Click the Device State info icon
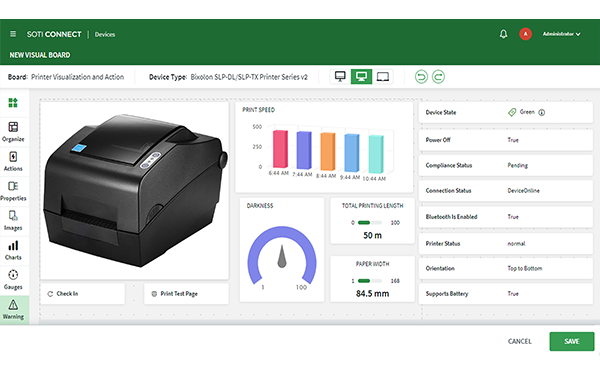The height and width of the screenshot is (375, 600). pyautogui.click(x=541, y=112)
